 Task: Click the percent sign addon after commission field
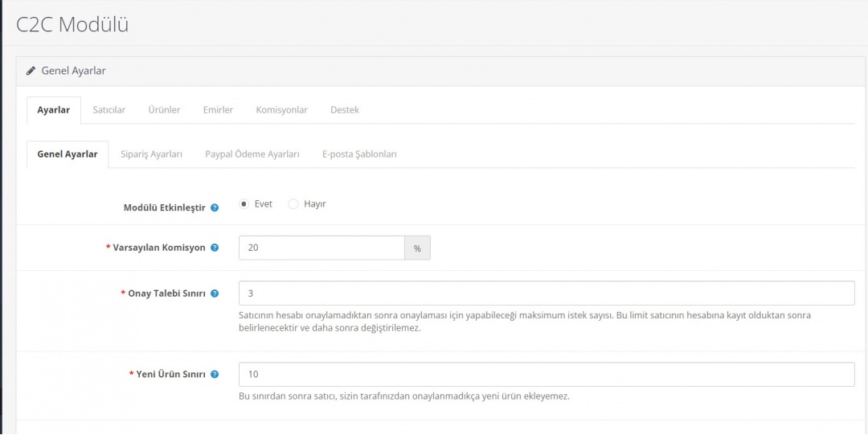point(417,248)
